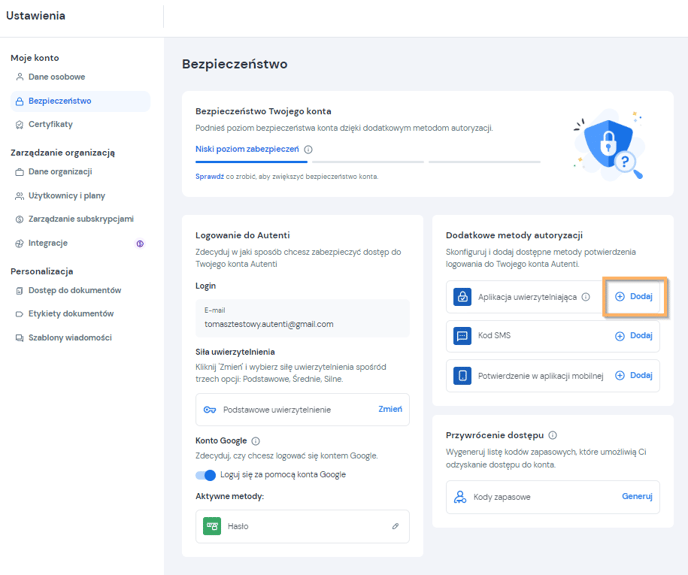Add Kod SMS method via Dodaj

[634, 336]
